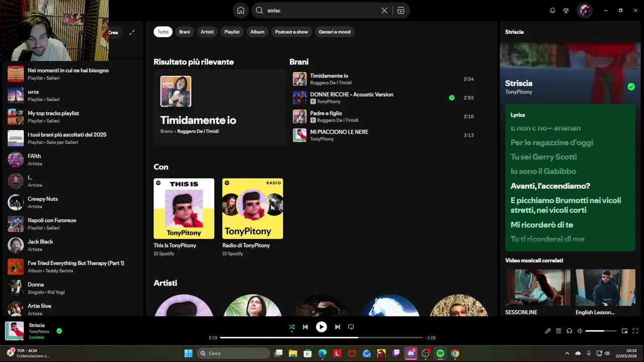644x362 pixels.
Task: Select the Album filter chip
Action: click(257, 32)
